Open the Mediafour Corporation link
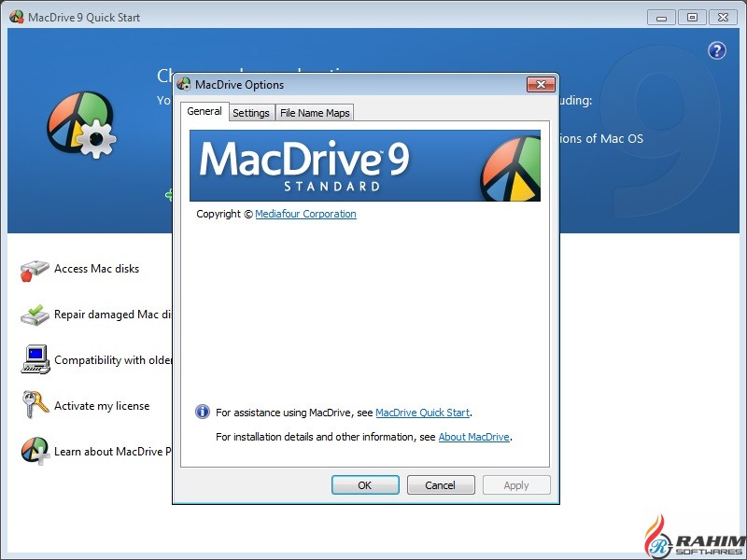This screenshot has width=747, height=560. (306, 214)
